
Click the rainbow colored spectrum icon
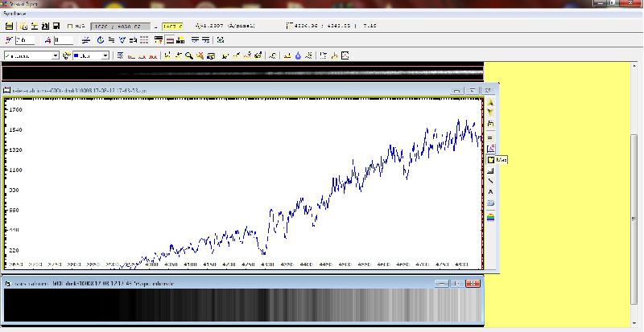[x=490, y=218]
